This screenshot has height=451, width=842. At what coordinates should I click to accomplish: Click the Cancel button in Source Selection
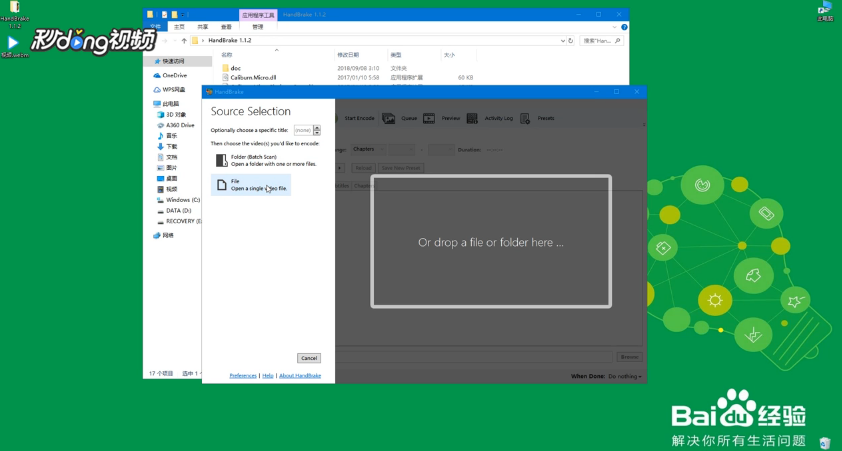click(x=309, y=358)
